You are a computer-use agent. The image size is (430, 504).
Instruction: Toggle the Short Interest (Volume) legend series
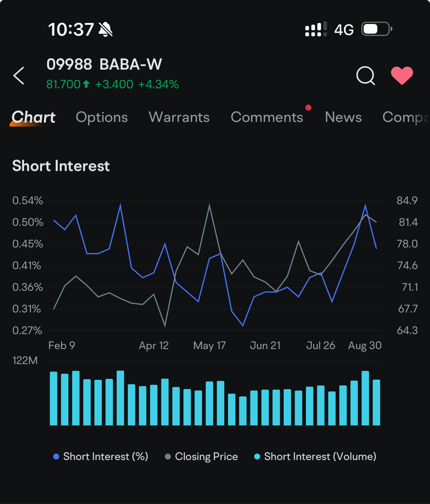[x=315, y=456]
